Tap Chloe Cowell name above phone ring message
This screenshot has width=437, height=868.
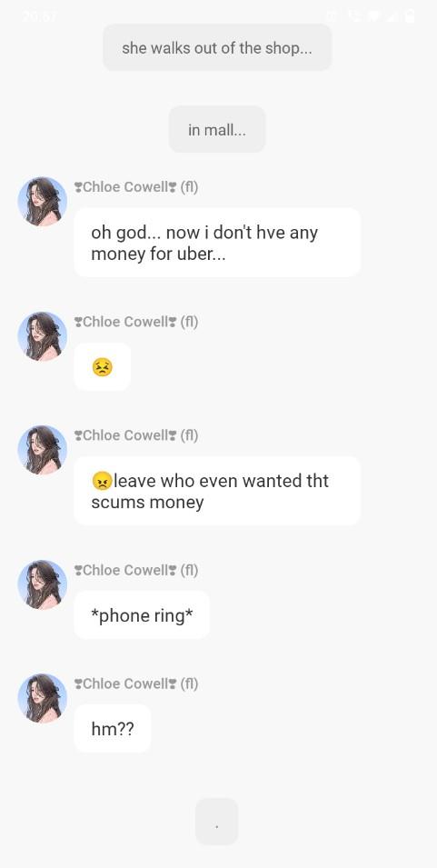136,570
